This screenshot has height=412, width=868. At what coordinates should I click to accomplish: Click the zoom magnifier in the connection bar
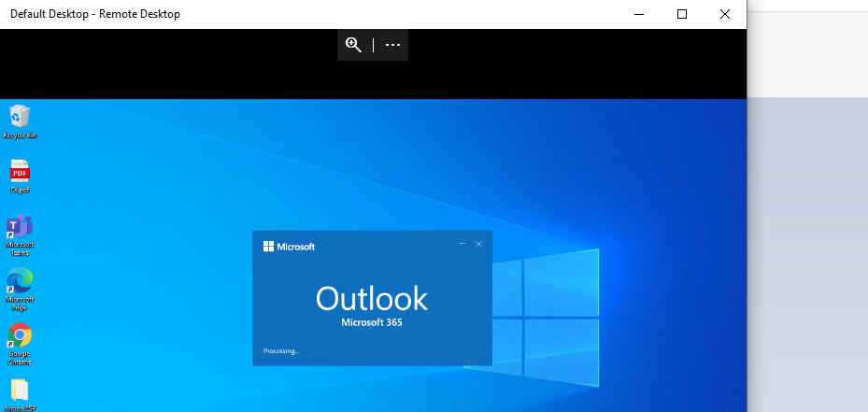pyautogui.click(x=353, y=45)
